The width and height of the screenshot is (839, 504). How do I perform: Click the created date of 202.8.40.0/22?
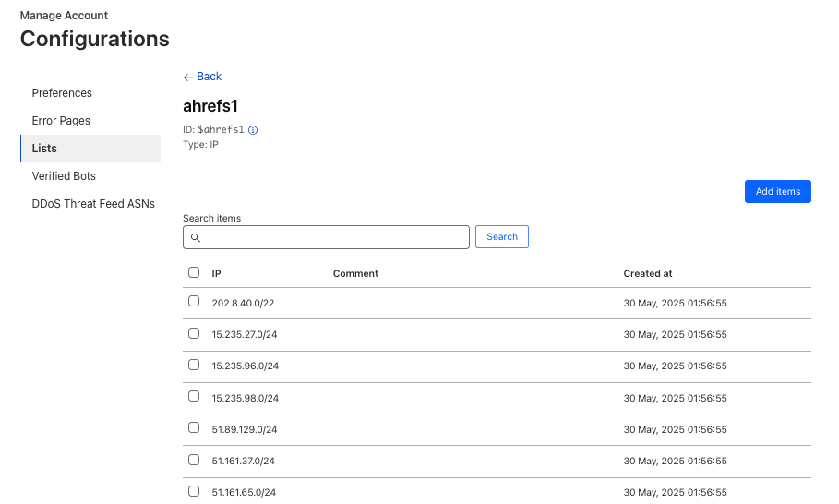tap(676, 304)
